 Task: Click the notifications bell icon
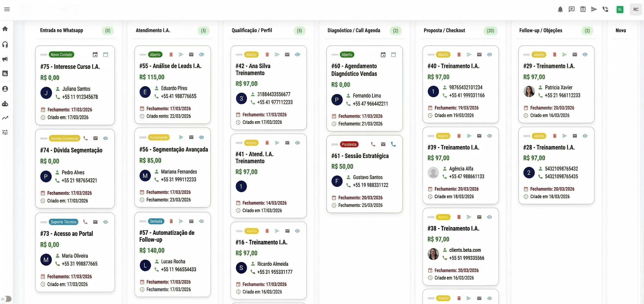560,9
